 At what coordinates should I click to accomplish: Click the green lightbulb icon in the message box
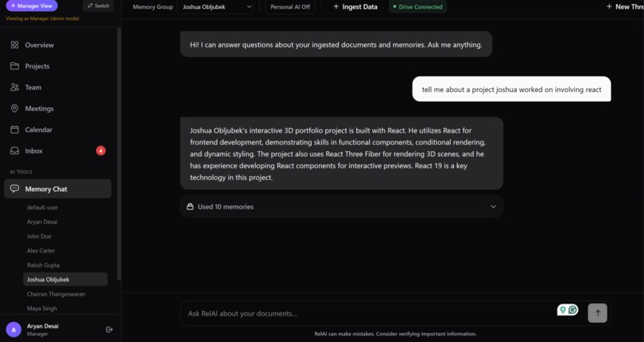pos(563,310)
